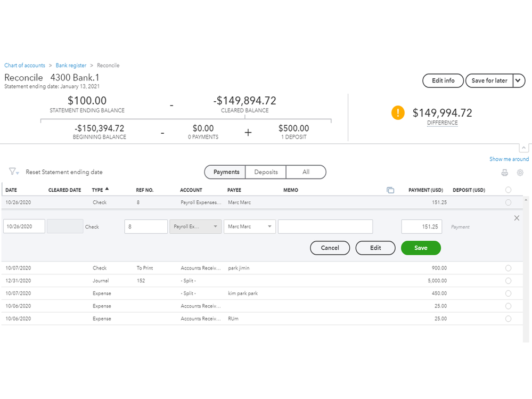This screenshot has height=399, width=532.
Task: Click the Edit info button
Action: click(443, 81)
